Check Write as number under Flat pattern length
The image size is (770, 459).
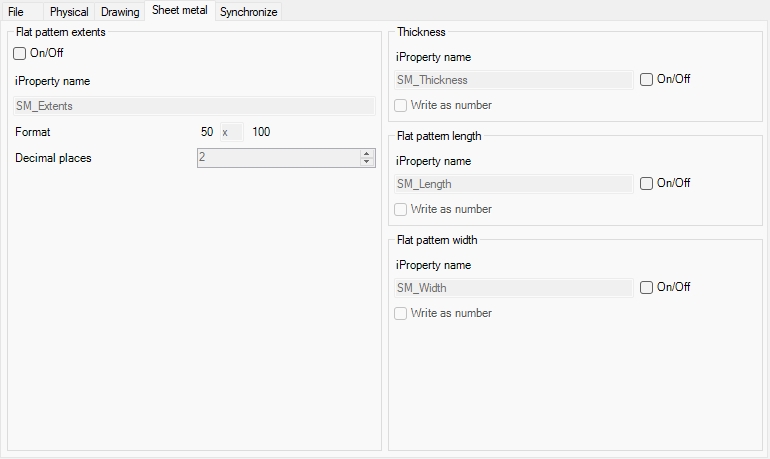[401, 210]
